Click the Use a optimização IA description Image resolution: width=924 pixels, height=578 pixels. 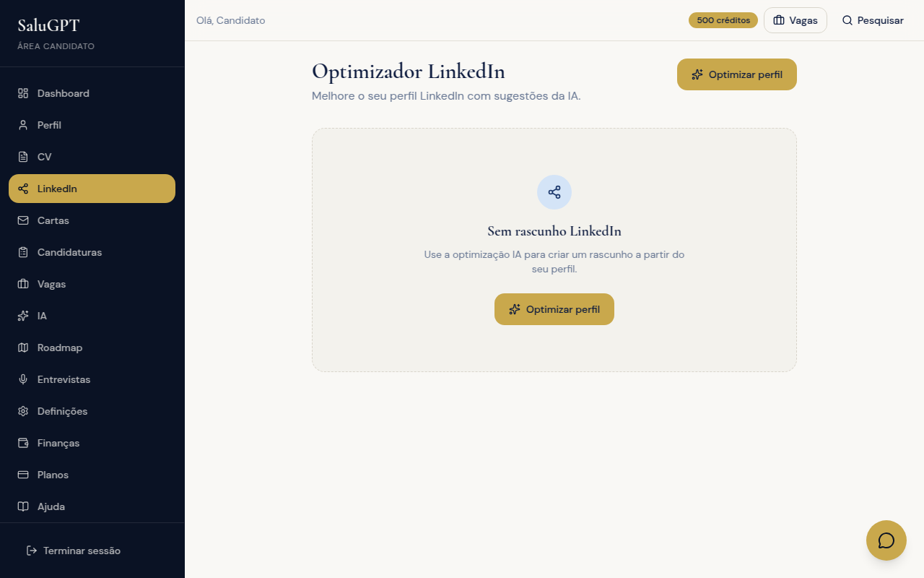[x=554, y=262]
